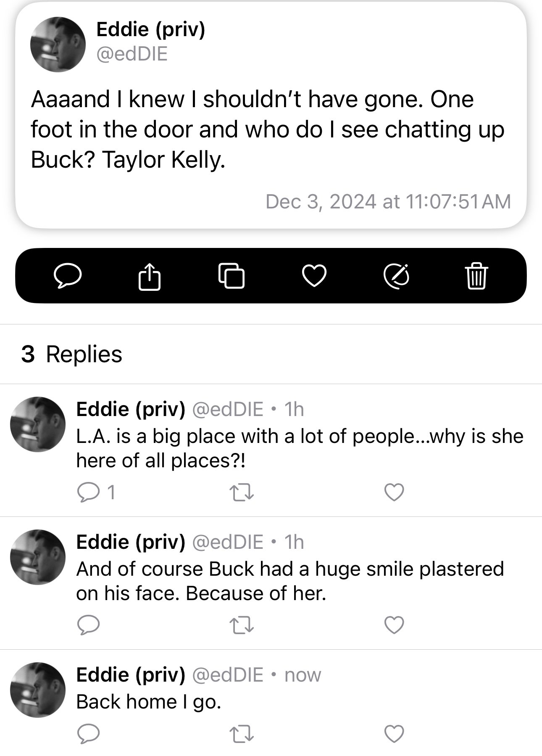Like the main tweet via toolbar heart
The image size is (542, 756).
314,276
